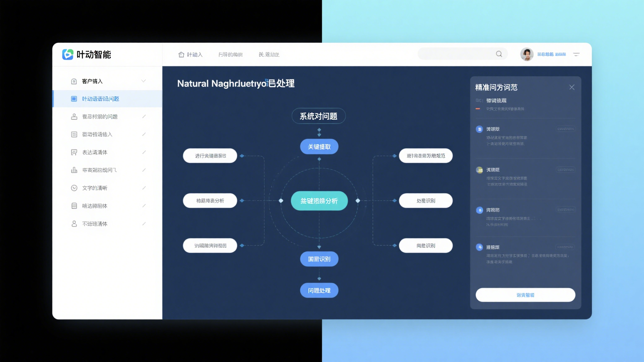Click the bar chart sidebar icon
The height and width of the screenshot is (362, 644).
pos(74,170)
